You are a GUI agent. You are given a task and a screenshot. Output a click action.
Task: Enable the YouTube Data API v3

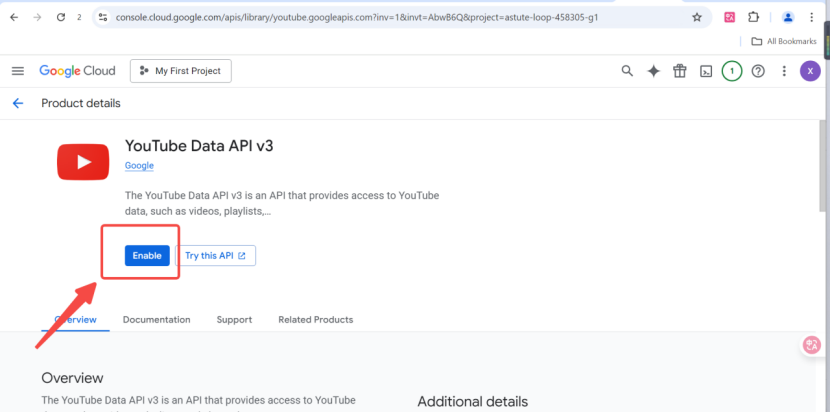[147, 255]
